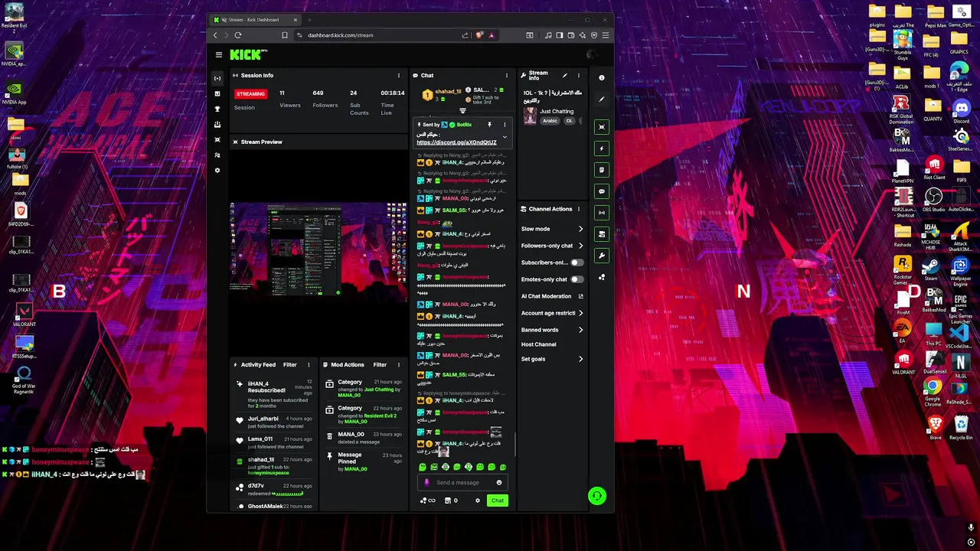Click the Just Chatting category thumbnail

coord(530,116)
